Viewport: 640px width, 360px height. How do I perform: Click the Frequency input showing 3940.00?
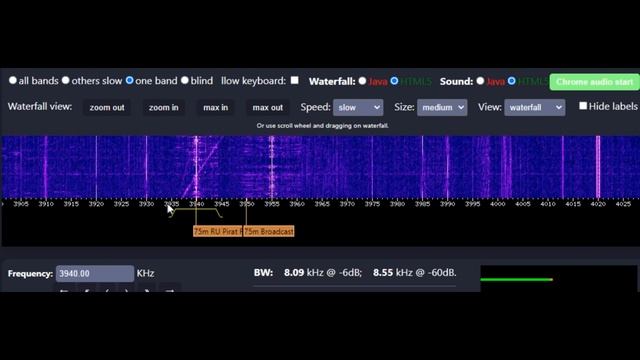click(x=95, y=273)
